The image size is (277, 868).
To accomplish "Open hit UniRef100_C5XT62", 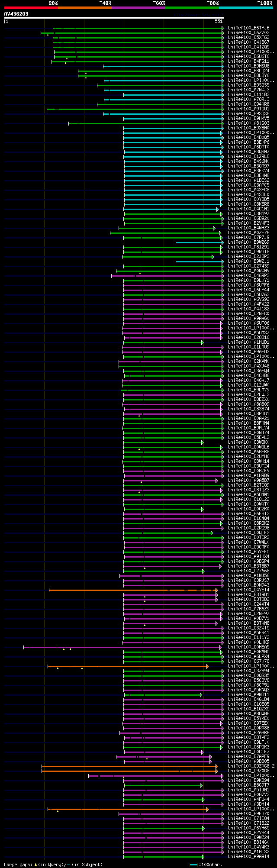I will click(248, 37).
